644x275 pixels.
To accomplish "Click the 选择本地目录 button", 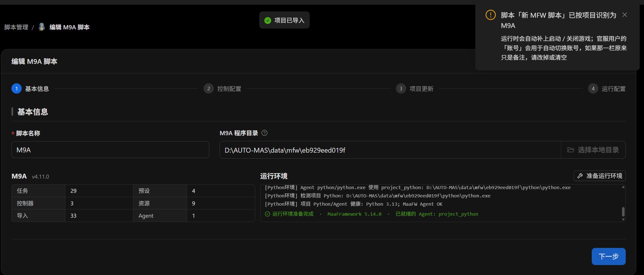I will tap(593, 150).
